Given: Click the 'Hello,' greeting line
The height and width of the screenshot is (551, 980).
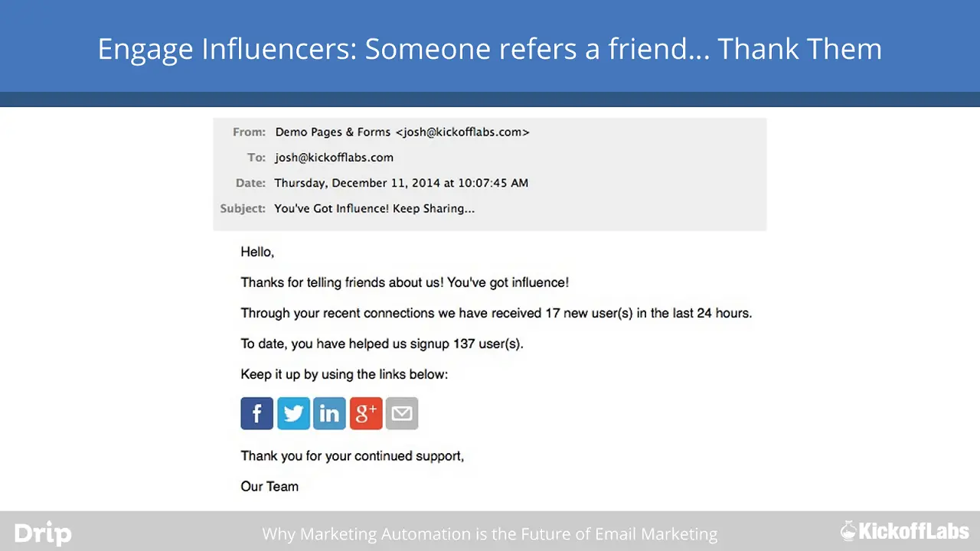Looking at the screenshot, I should click(x=257, y=252).
